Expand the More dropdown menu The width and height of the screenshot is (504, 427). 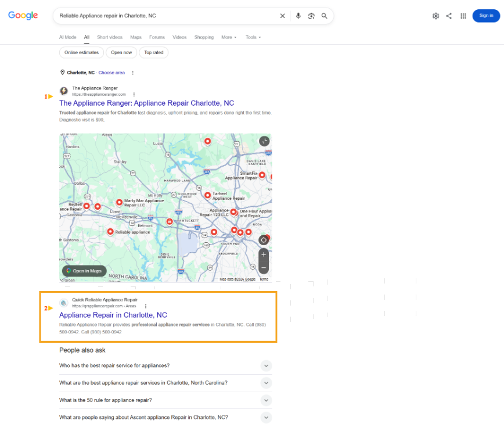229,37
